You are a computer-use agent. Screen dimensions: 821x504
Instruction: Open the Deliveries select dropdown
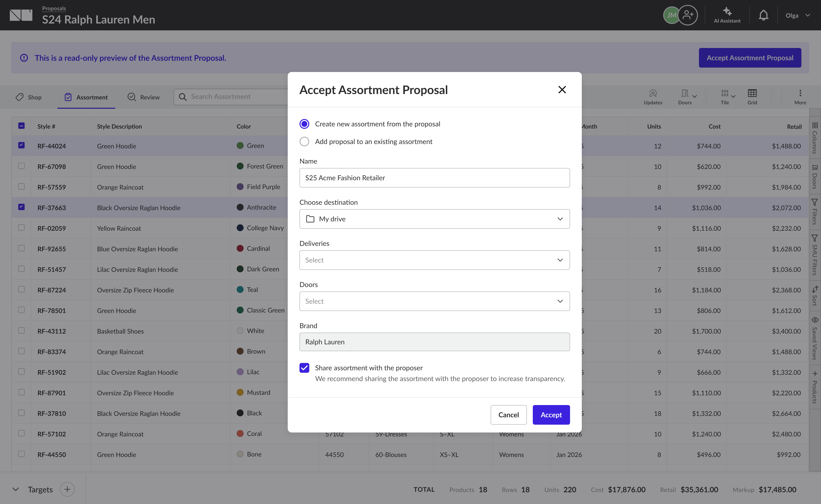[x=435, y=260]
